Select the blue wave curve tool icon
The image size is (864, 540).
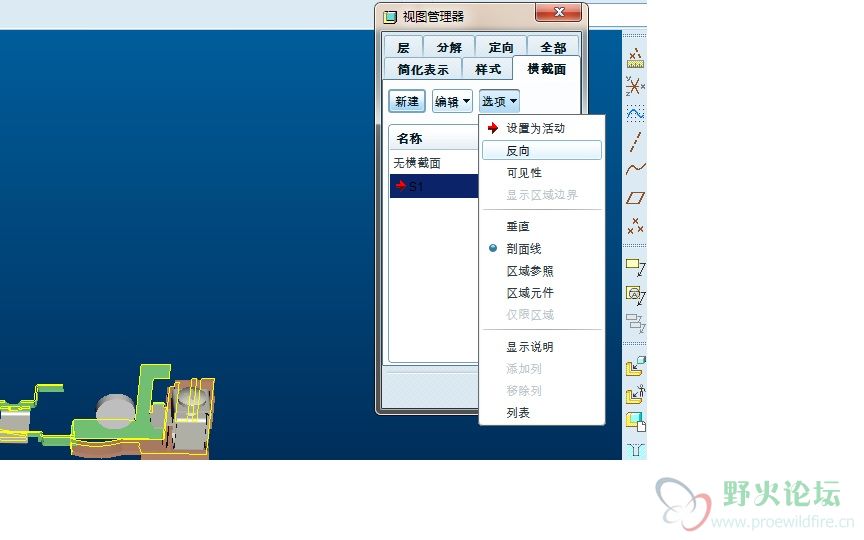pyautogui.click(x=635, y=114)
